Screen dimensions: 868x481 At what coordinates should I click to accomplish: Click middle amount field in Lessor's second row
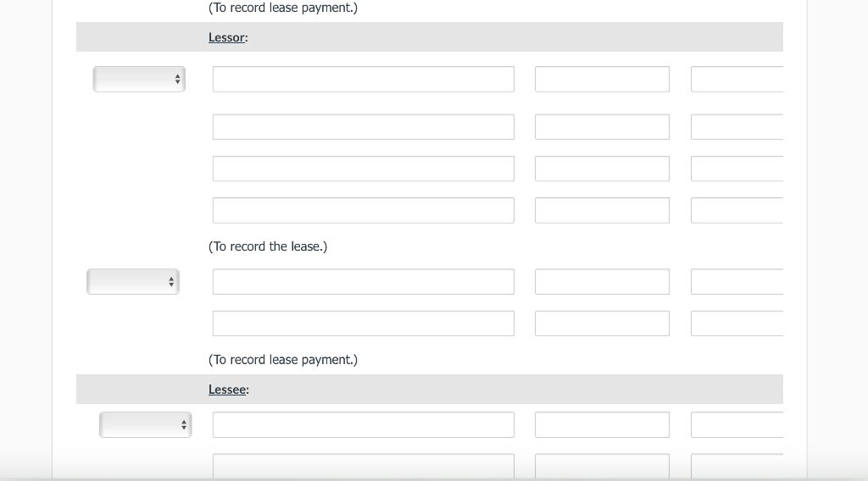(602, 127)
